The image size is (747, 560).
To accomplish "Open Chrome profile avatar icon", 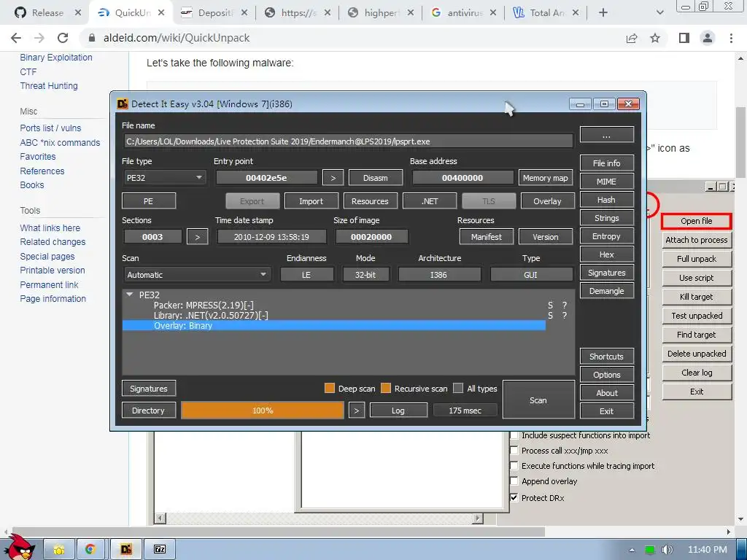I will pos(708,38).
